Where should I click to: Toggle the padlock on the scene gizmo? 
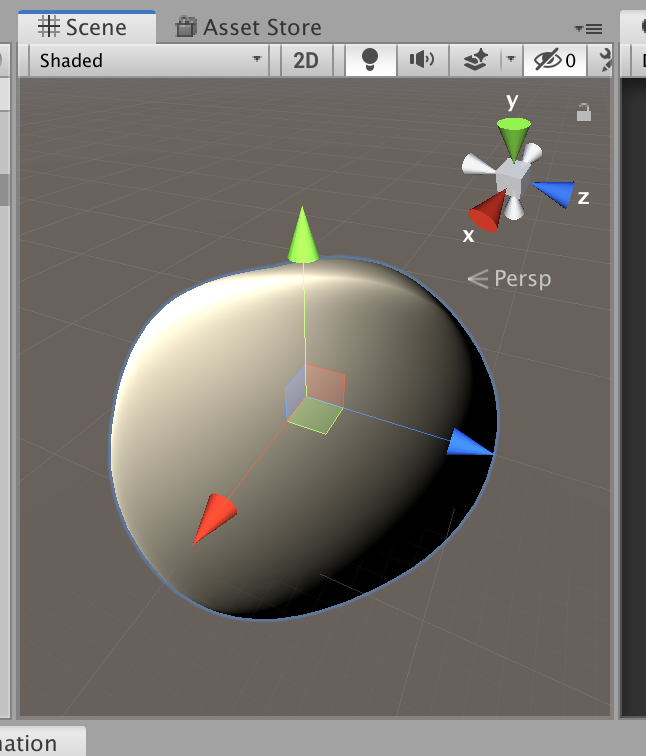[x=584, y=113]
